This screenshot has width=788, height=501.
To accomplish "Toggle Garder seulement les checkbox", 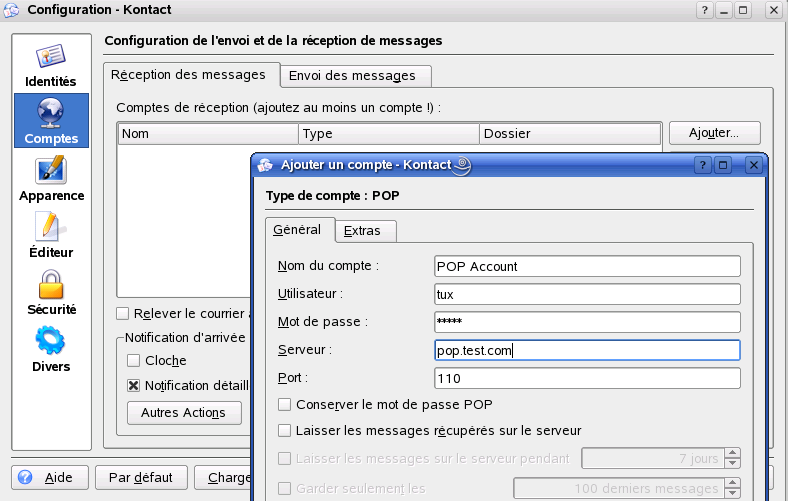I will click(x=284, y=488).
